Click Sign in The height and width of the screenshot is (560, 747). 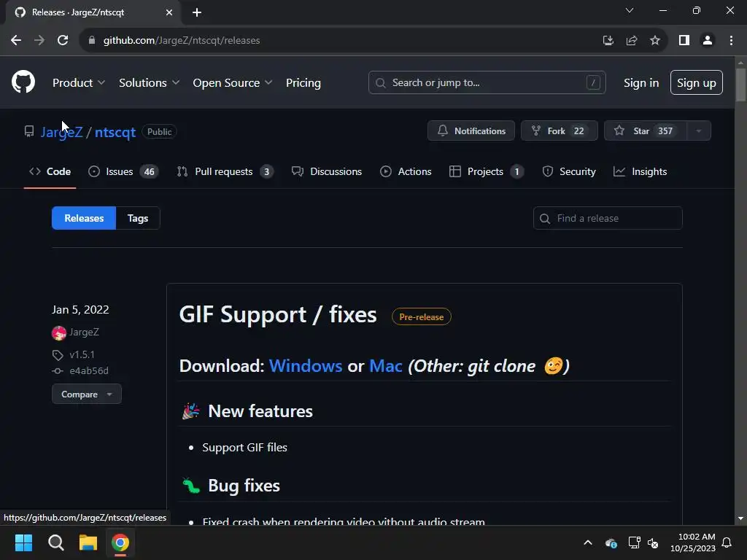[641, 83]
